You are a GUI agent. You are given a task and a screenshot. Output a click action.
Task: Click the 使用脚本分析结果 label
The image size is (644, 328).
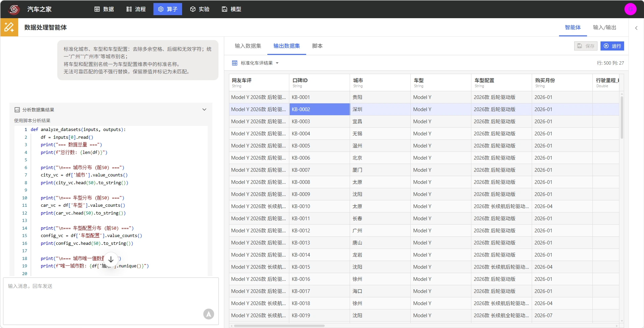(x=32, y=121)
